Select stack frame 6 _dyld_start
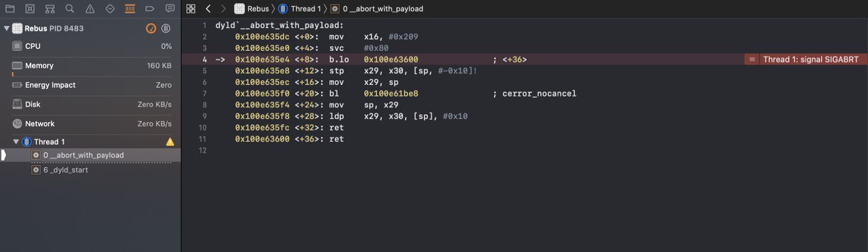868x252 pixels. coord(91,170)
